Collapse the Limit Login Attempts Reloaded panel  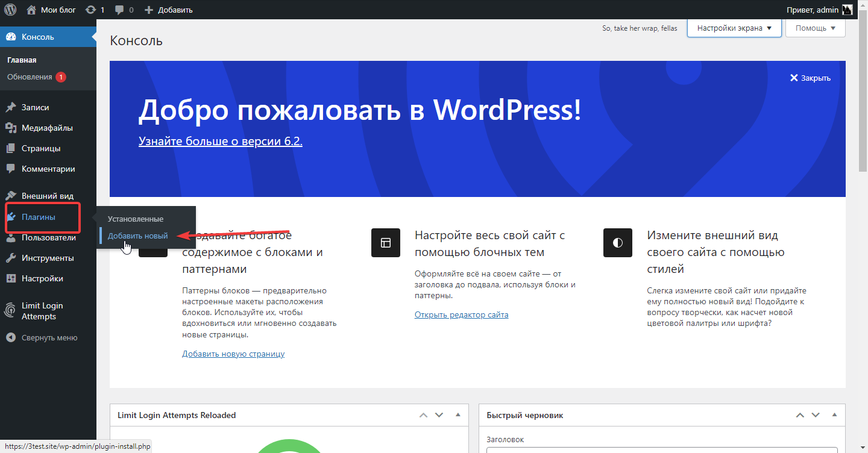pyautogui.click(x=458, y=415)
